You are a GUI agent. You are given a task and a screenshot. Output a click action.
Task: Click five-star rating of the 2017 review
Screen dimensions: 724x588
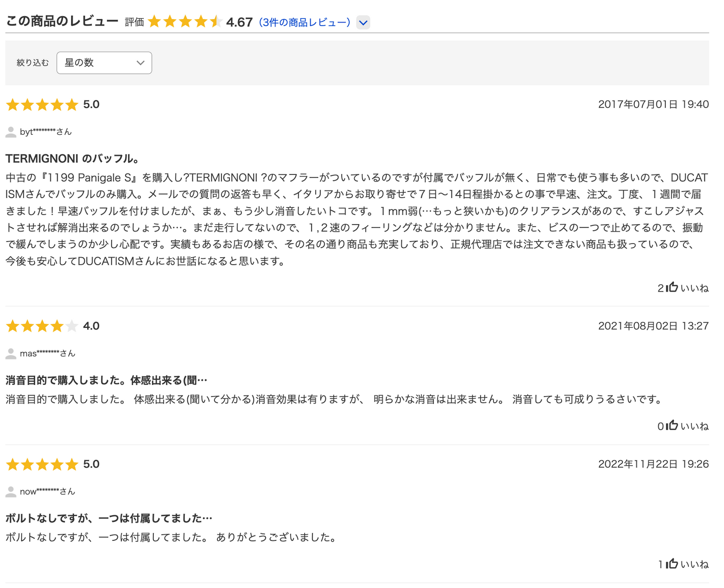[42, 105]
